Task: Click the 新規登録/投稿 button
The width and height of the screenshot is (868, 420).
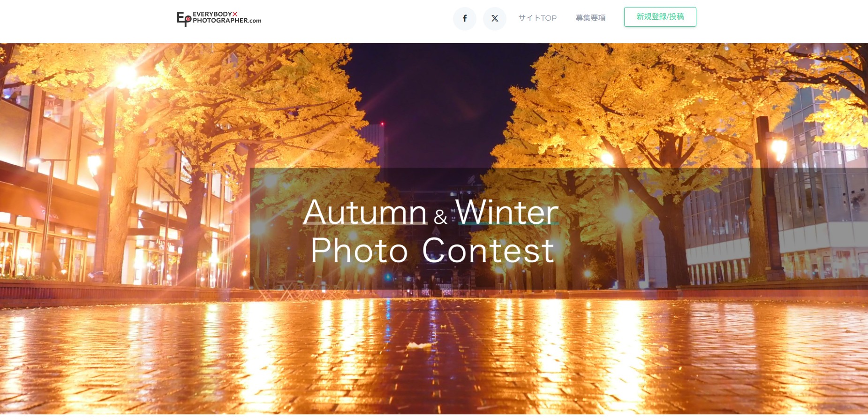Action: click(x=660, y=17)
